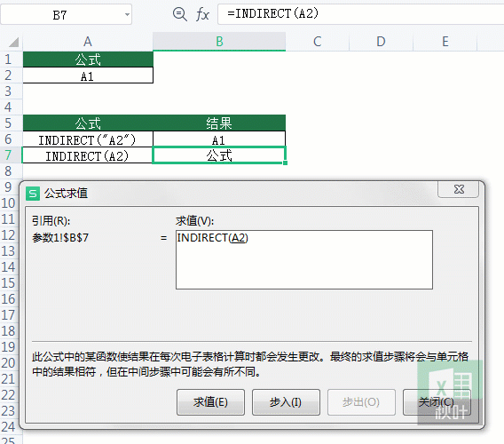504x444 pixels.
Task: Click the fill handle of cell B7
Action: 285,163
